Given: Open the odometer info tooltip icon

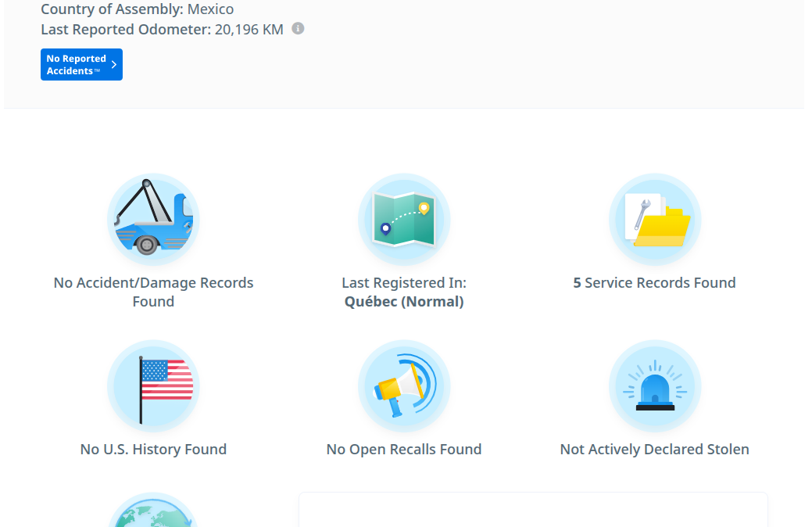Looking at the screenshot, I should [296, 29].
